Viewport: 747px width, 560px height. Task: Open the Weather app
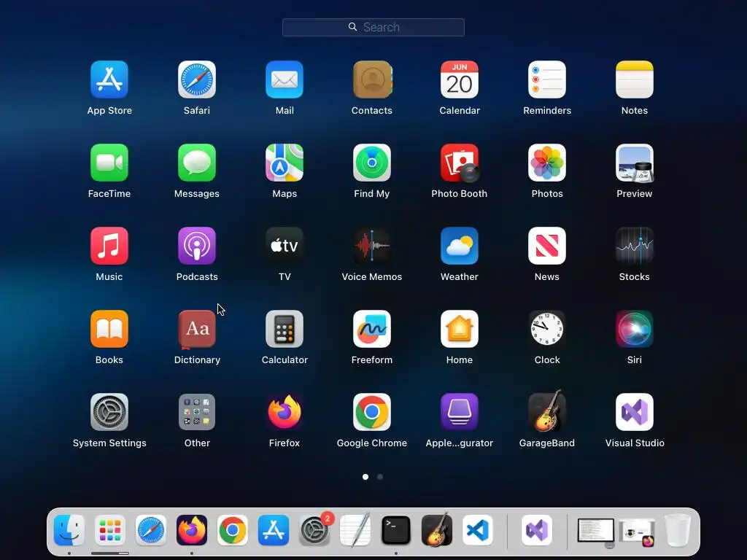point(460,246)
